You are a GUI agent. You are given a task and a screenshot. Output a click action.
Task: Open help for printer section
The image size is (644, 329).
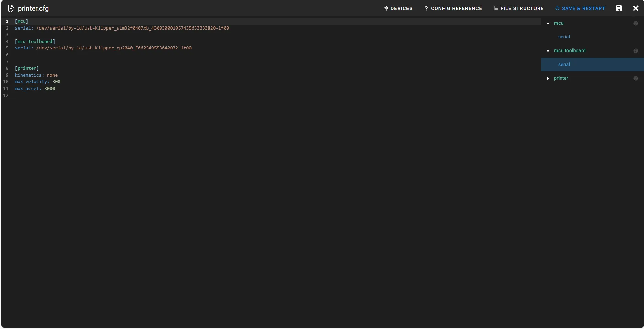635,78
